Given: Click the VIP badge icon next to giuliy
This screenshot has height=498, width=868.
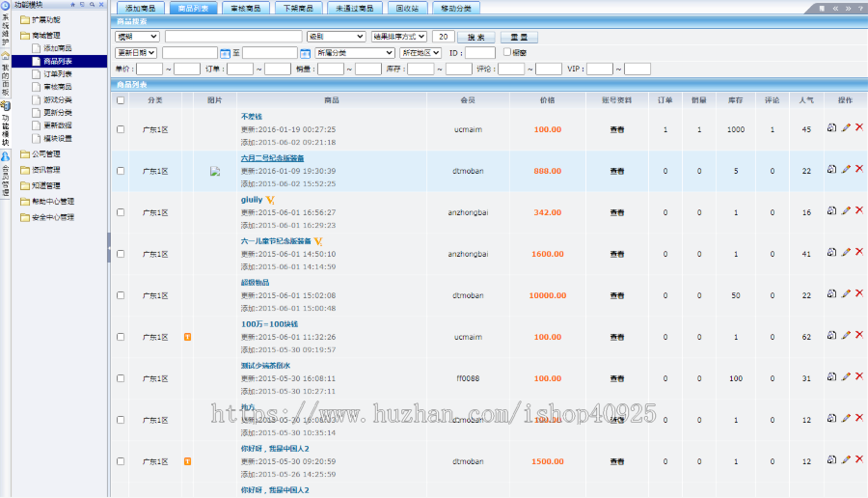Looking at the screenshot, I should tap(269, 200).
